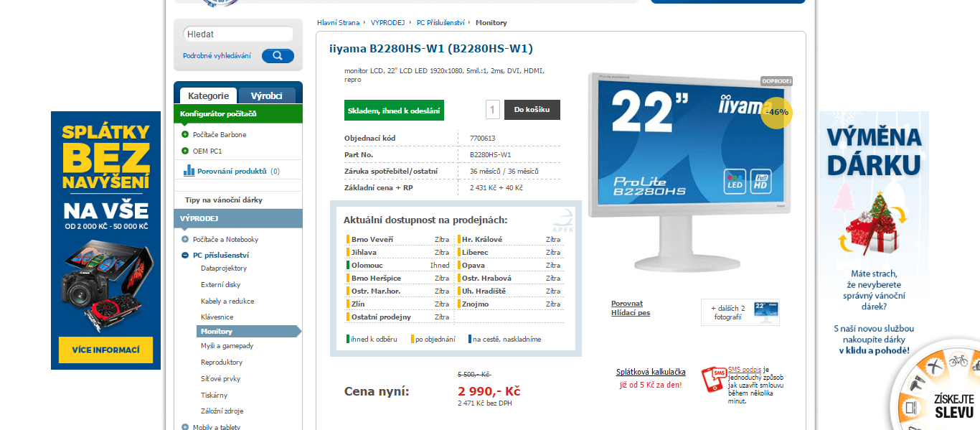
Task: Open Porovnání produktů link
Action: (232, 172)
